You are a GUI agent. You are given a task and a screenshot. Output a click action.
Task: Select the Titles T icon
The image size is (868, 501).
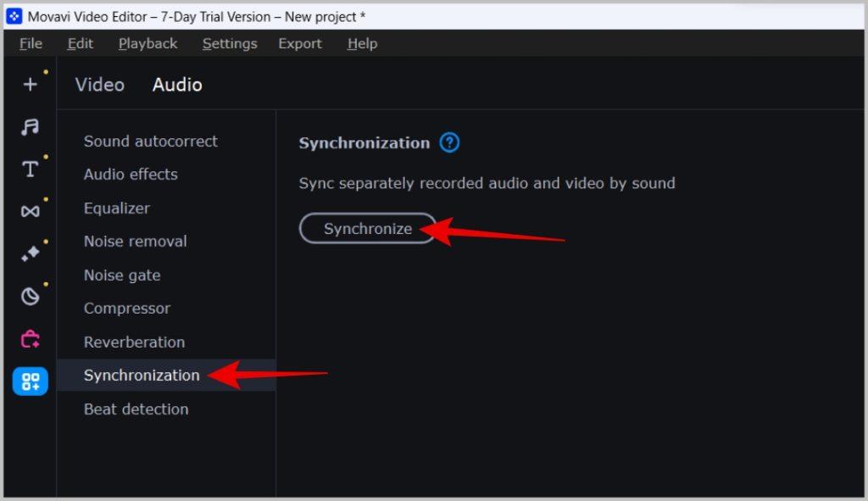pyautogui.click(x=30, y=169)
